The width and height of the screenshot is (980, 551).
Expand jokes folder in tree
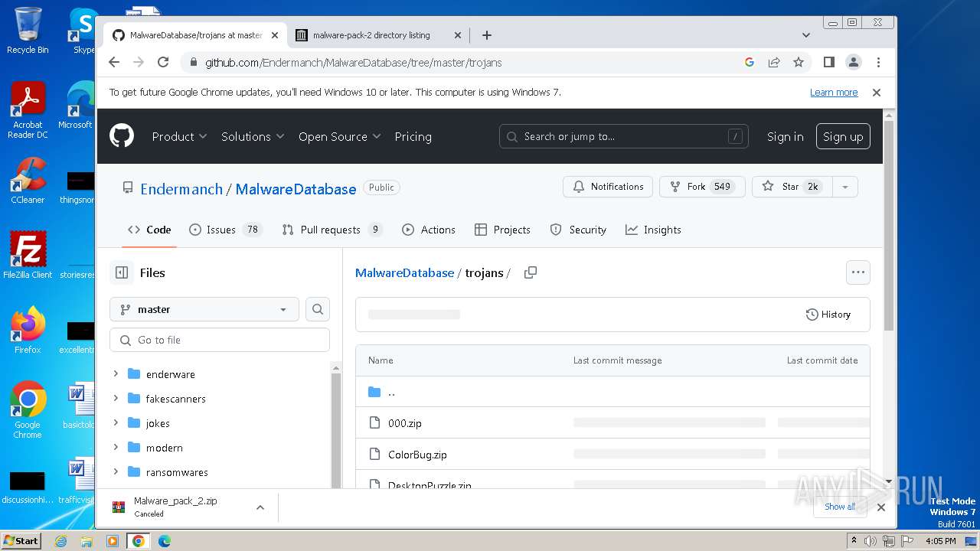coord(116,422)
